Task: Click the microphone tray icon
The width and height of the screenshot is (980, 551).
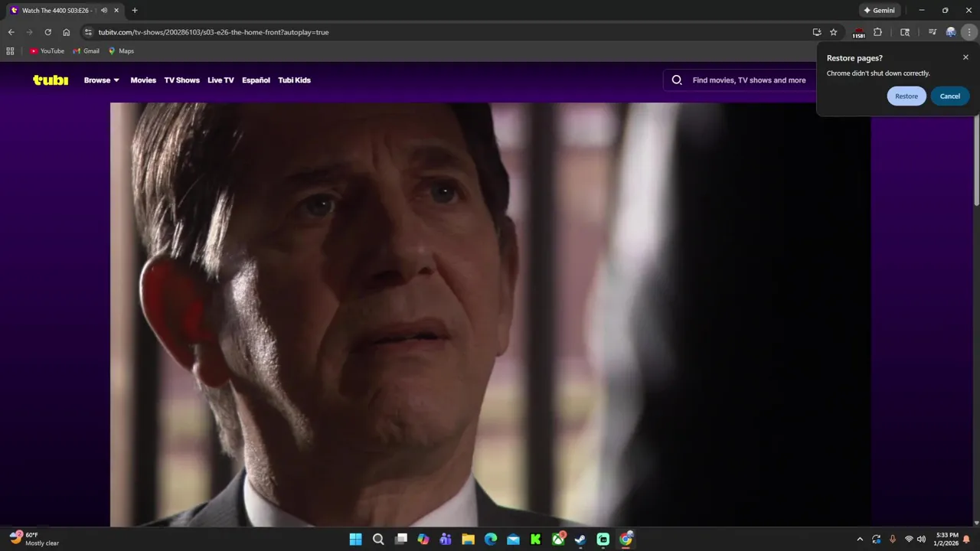Action: tap(893, 539)
